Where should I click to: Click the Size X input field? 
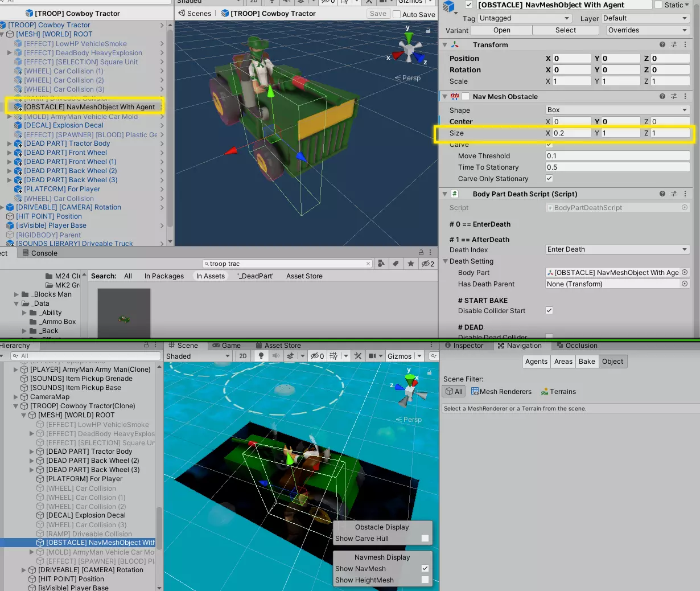(x=572, y=133)
